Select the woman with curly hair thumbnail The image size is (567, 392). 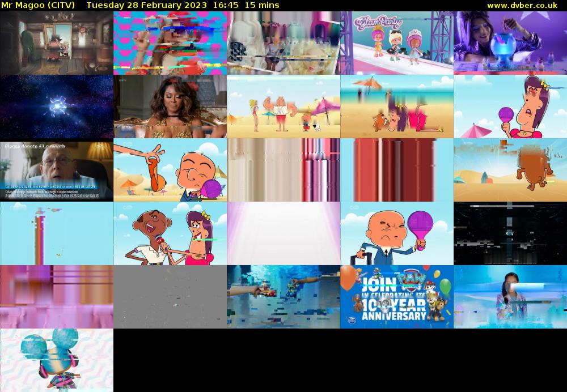click(170, 106)
